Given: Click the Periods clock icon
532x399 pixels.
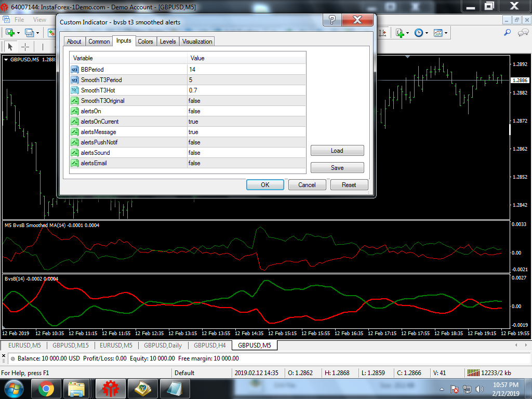Looking at the screenshot, I should tap(418, 33).
